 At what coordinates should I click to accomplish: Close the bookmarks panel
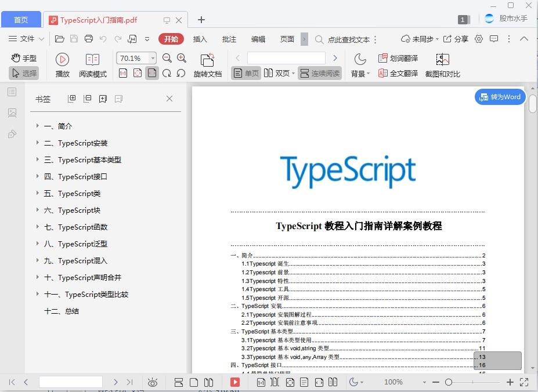[x=169, y=99]
